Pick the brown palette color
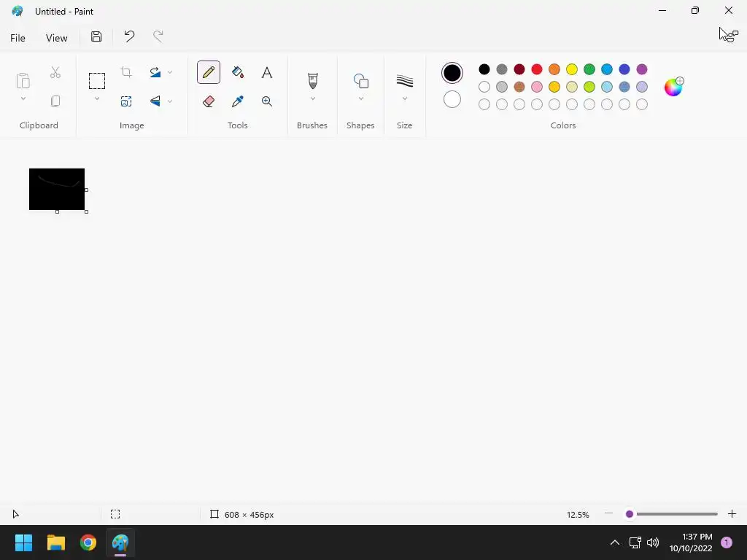 click(x=519, y=87)
